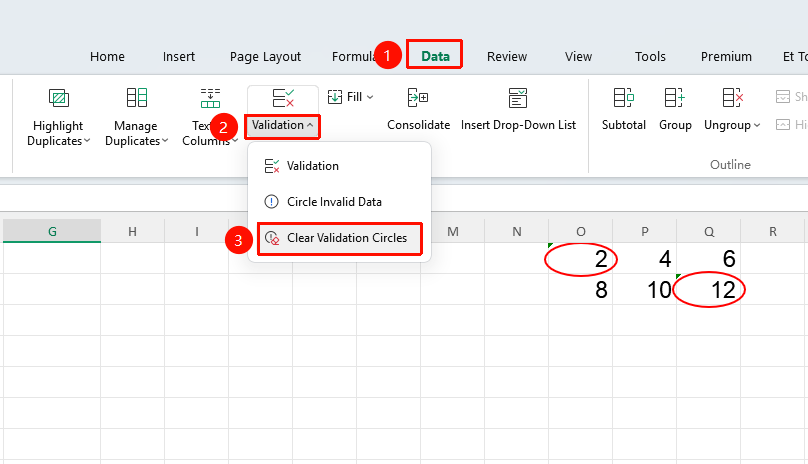Click the Validation icon in ribbon

pyautogui.click(x=283, y=97)
